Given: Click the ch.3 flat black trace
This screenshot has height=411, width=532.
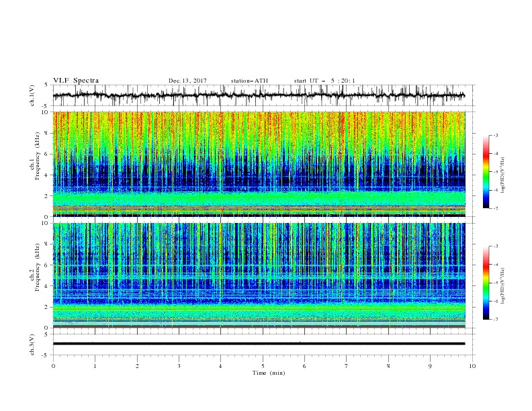Looking at the screenshot, I should 259,344.
